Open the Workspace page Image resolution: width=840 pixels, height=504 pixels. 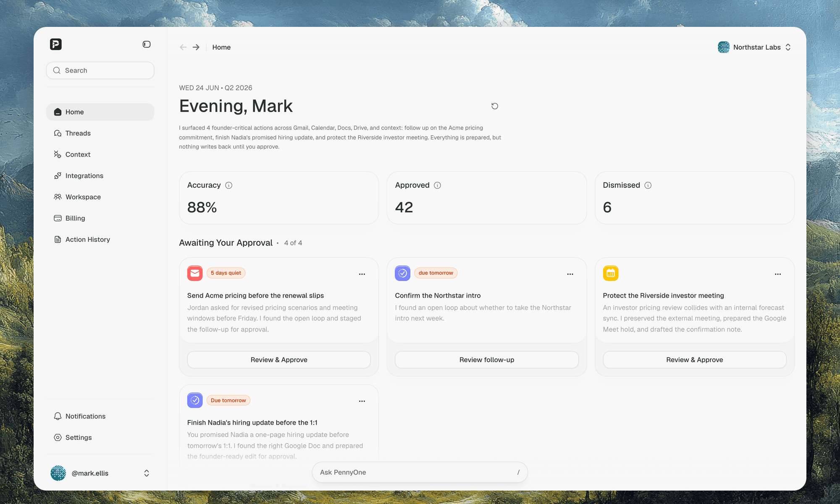click(100, 197)
